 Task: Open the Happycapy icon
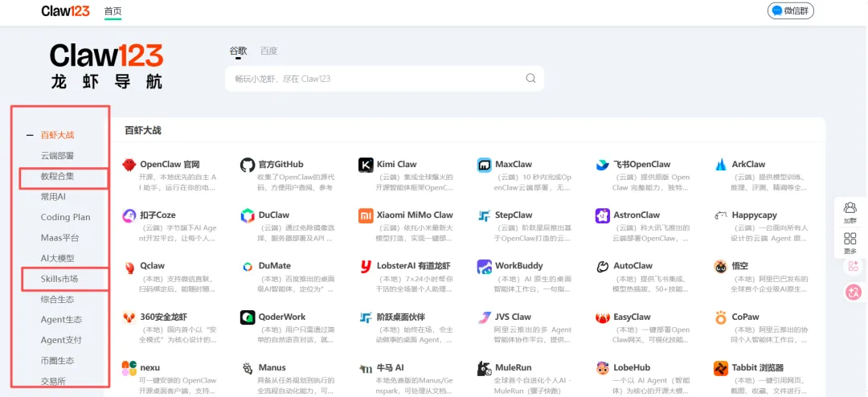(x=721, y=215)
